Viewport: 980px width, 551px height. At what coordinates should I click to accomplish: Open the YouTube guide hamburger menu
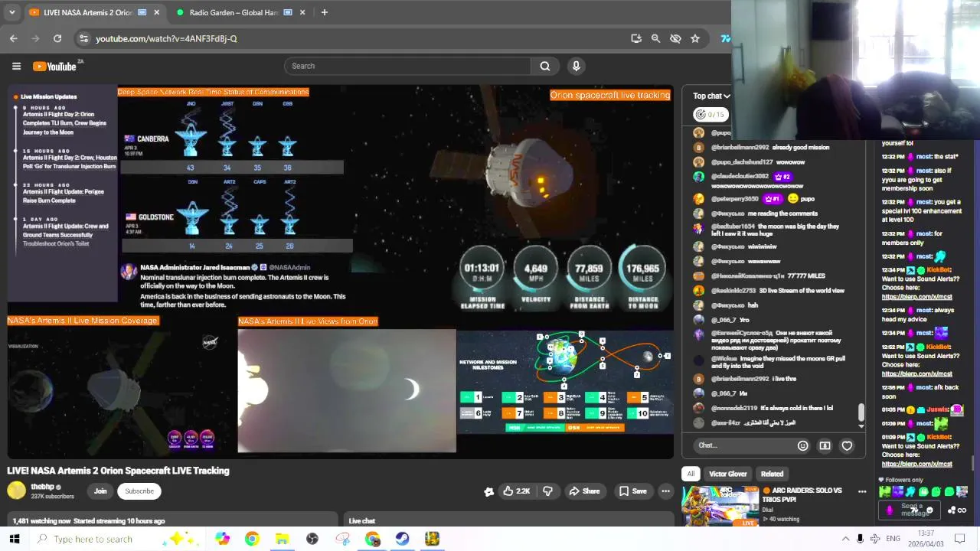point(16,66)
